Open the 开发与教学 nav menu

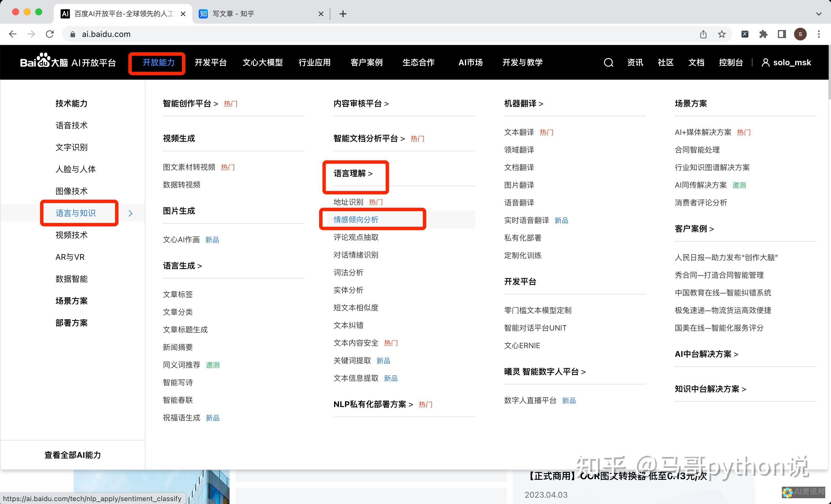(522, 62)
